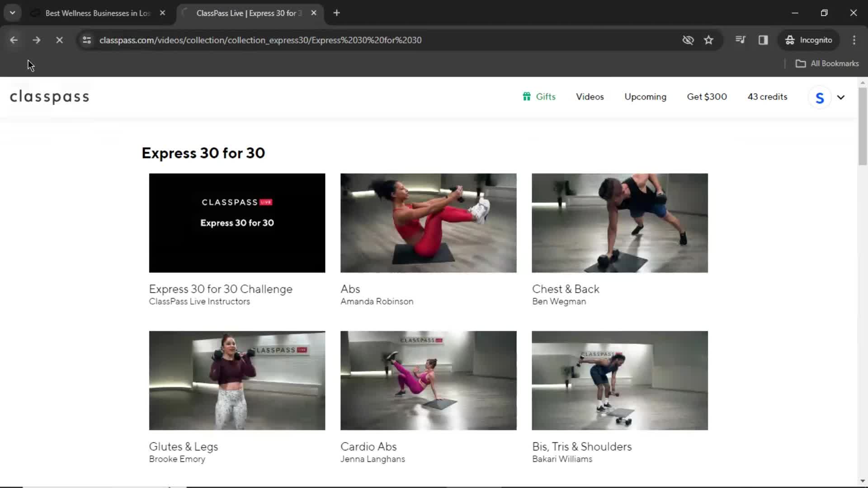Viewport: 868px width, 488px height.
Task: Bookmark this page with the star icon
Action: pos(708,40)
